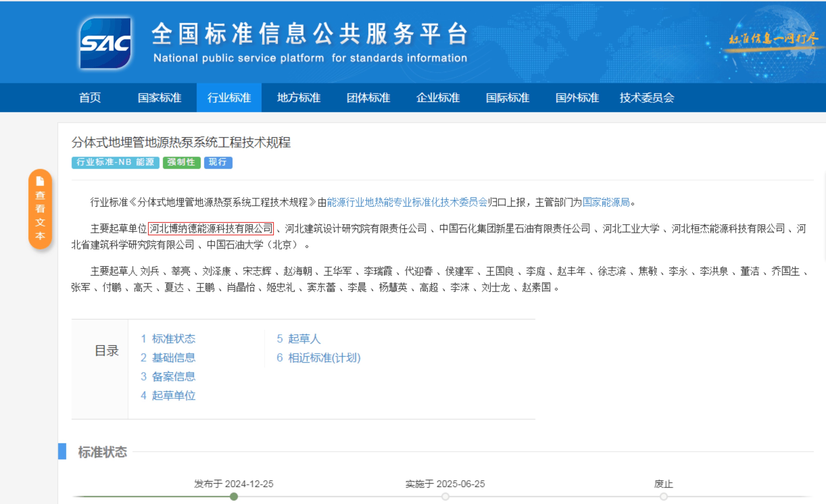Click the 废止 timeline marker circle
Screen dimensions: 826x504
tap(663, 497)
